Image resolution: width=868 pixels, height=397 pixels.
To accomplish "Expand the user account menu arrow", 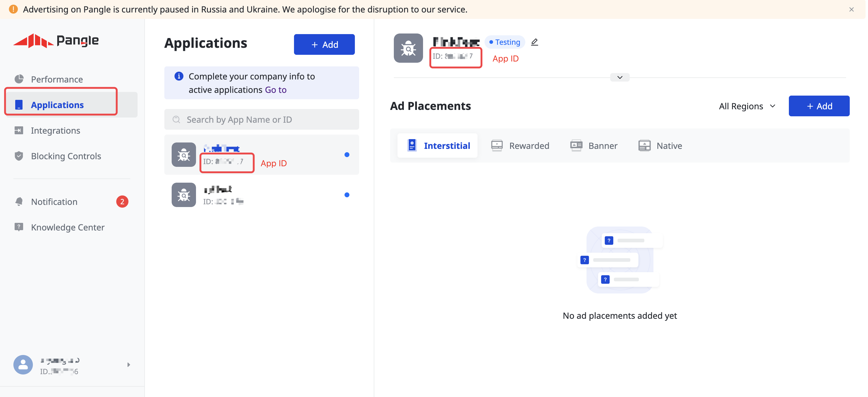I will [x=128, y=365].
